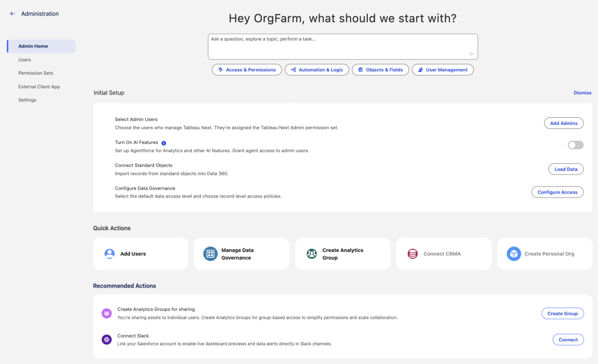Open the Create Personal Org quick action card
Viewport: 598px width, 364px height.
click(545, 254)
